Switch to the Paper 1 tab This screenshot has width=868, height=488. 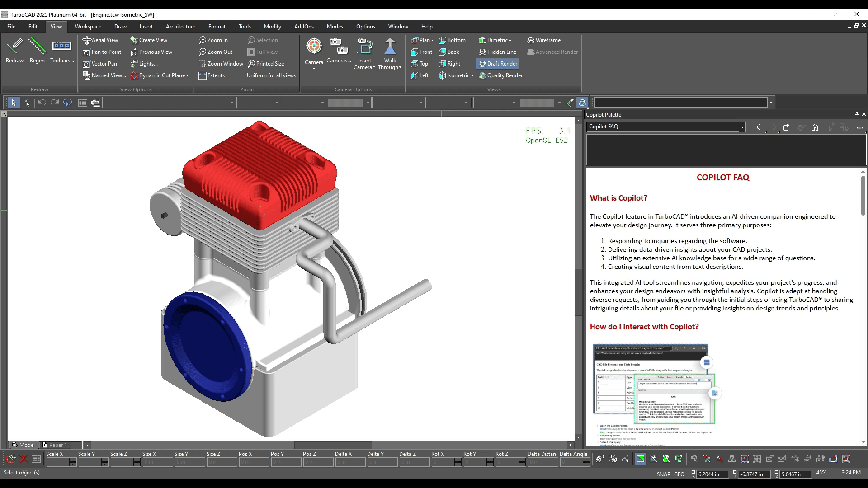tap(54, 445)
